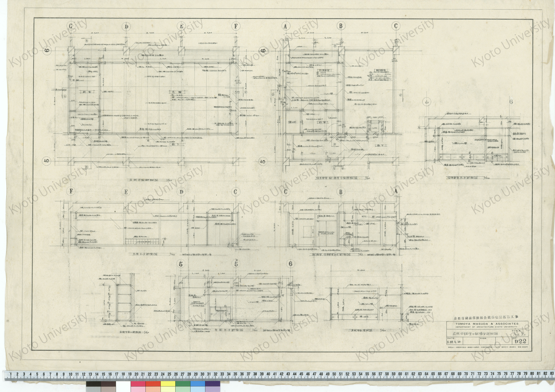The width and height of the screenshot is (555, 392).
Task: Click the bright blue color swatch
Action: tap(198, 384)
